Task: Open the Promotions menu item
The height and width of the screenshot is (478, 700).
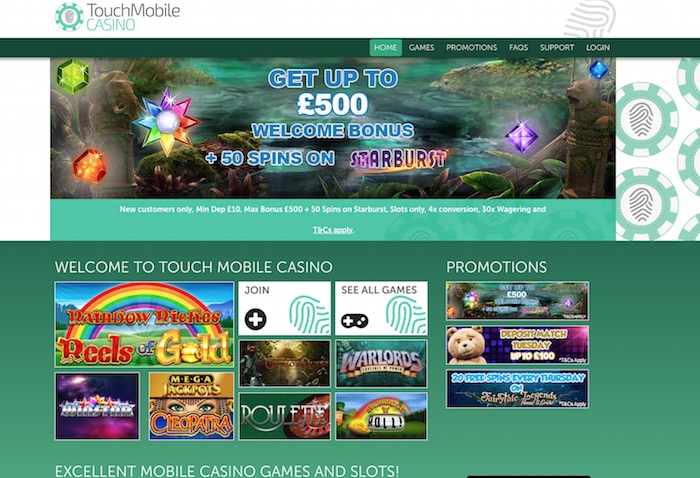Action: pos(471,48)
